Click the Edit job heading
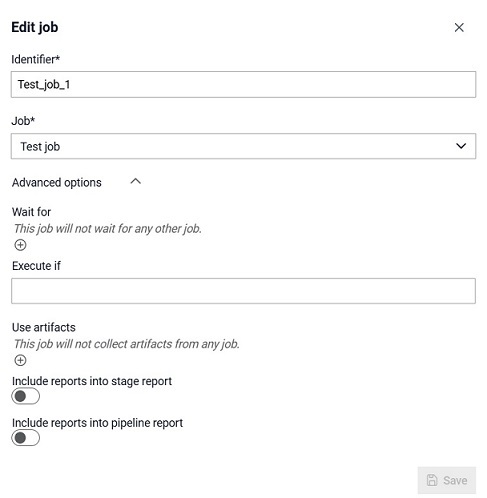Image resolution: width=487 pixels, height=498 pixels. (x=35, y=27)
